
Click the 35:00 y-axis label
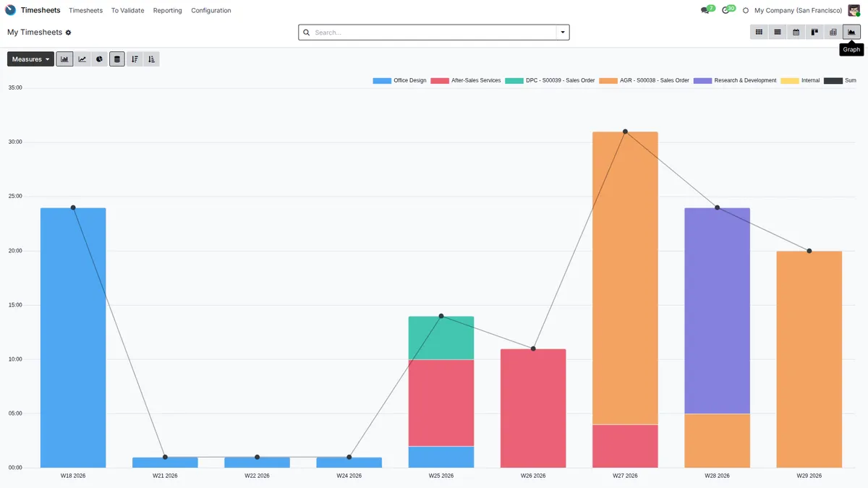pyautogui.click(x=15, y=87)
